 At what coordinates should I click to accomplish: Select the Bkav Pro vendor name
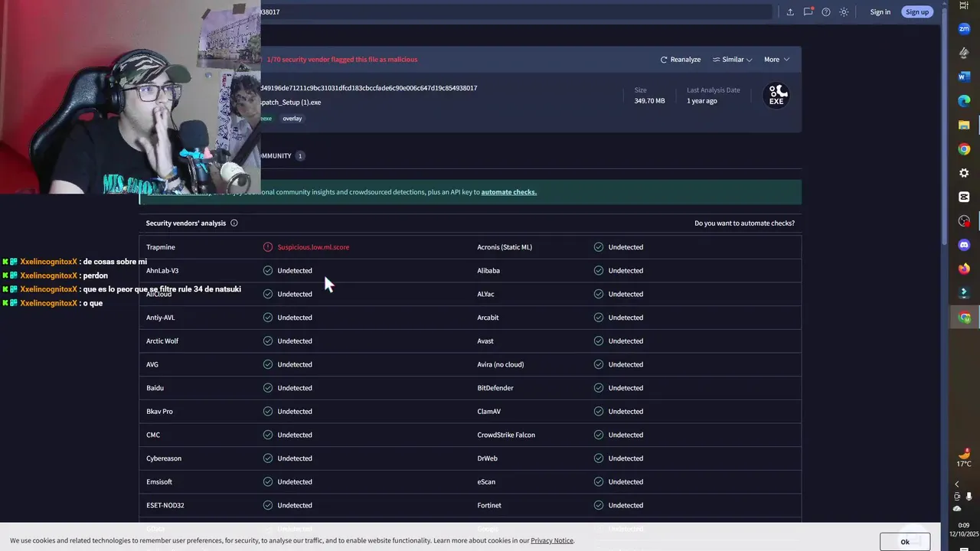click(159, 412)
